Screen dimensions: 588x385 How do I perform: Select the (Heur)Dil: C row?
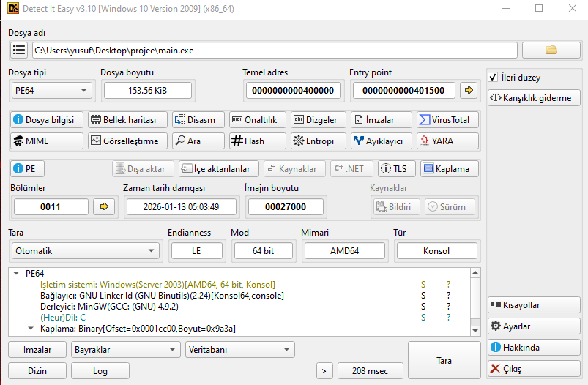point(63,318)
